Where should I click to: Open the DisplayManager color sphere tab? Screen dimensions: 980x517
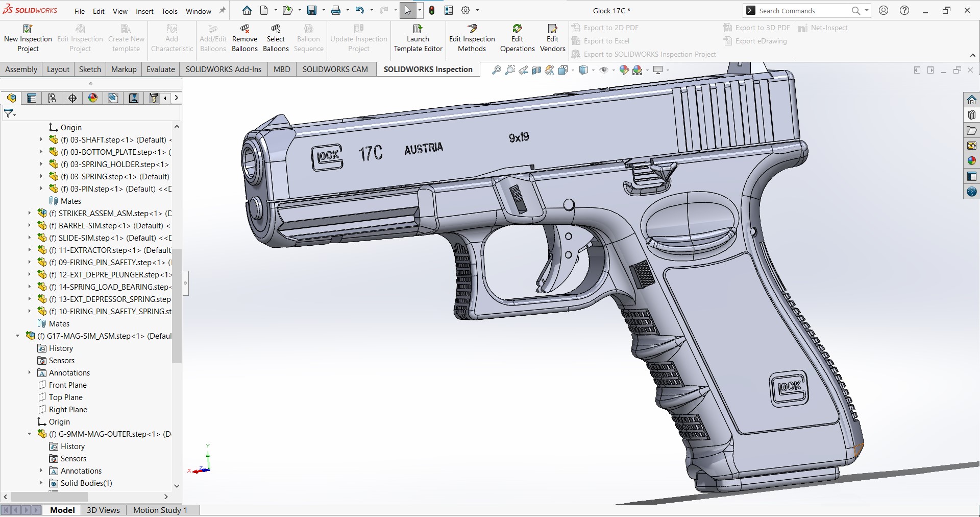point(93,98)
